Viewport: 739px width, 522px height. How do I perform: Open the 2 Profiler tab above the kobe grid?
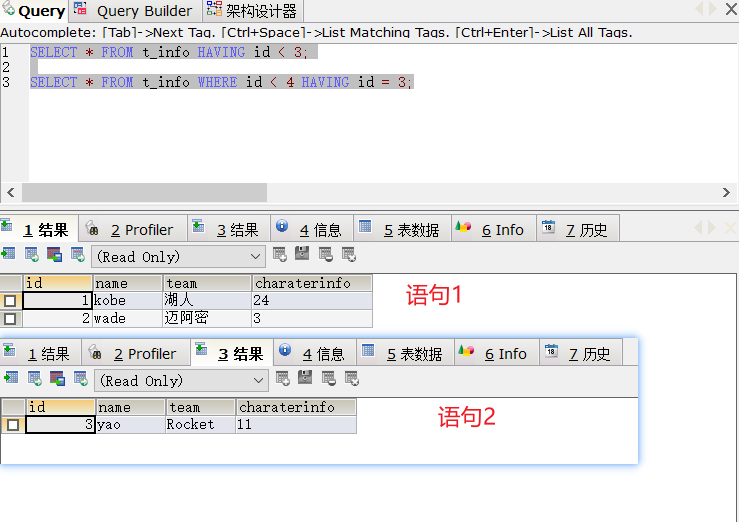133,229
